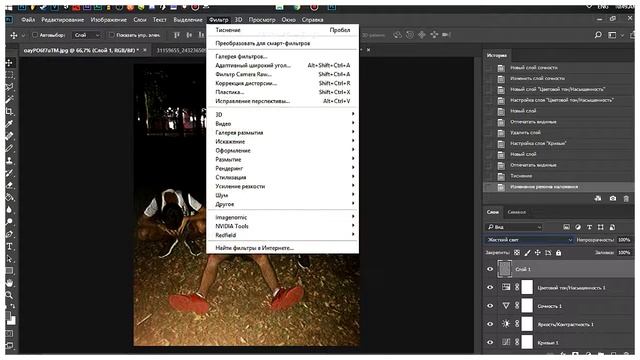The image size is (640, 360).
Task: Choose Фильтр Camera Raw... menu item
Action: point(282,74)
